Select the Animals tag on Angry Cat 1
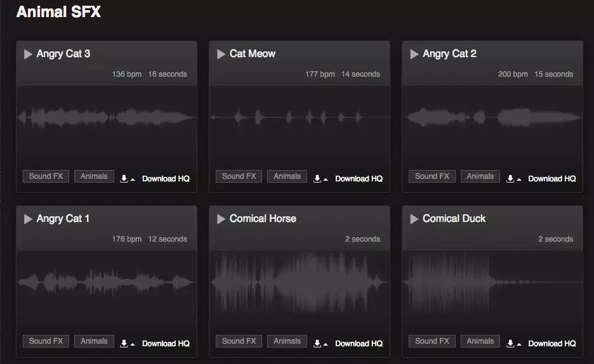The image size is (594, 364). tap(94, 341)
